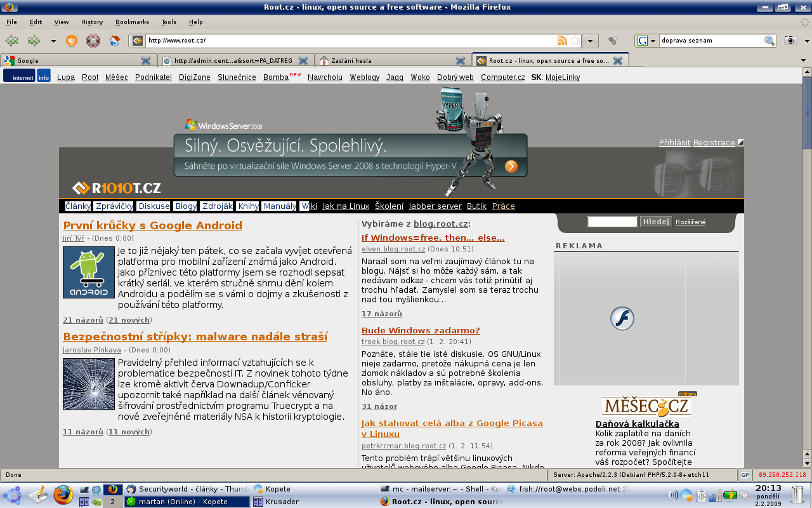Switch to the Google tab
This screenshot has width=812, height=508.
[x=77, y=61]
